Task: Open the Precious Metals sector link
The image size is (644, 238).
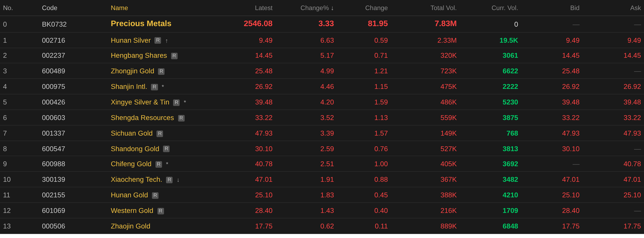Action: point(141,24)
